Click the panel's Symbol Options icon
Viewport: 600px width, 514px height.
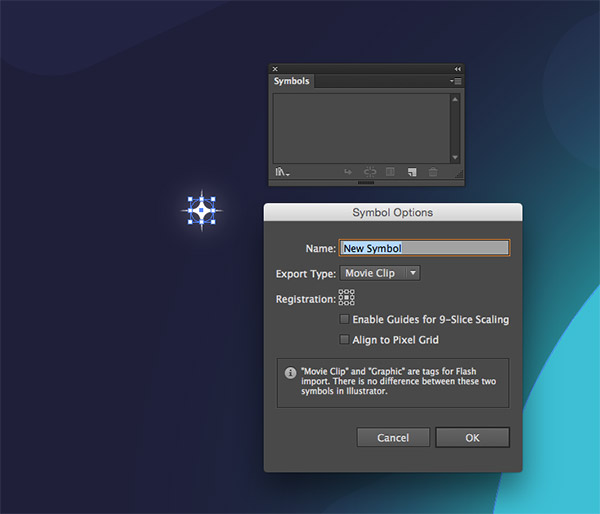[391, 173]
